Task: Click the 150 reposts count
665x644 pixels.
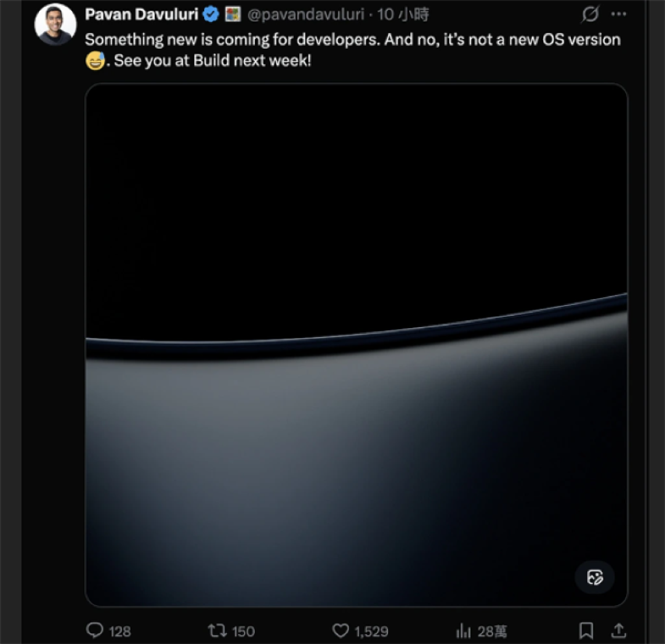Action: click(x=243, y=631)
